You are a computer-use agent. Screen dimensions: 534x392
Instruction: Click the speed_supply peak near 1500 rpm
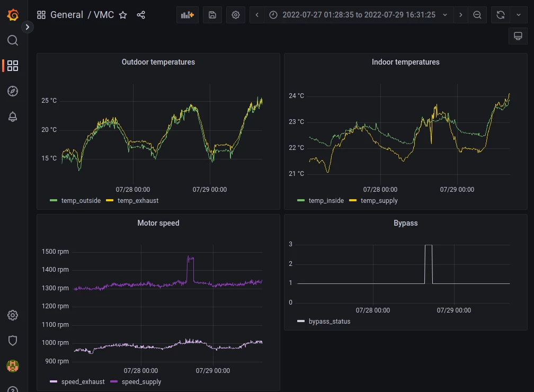pos(190,258)
